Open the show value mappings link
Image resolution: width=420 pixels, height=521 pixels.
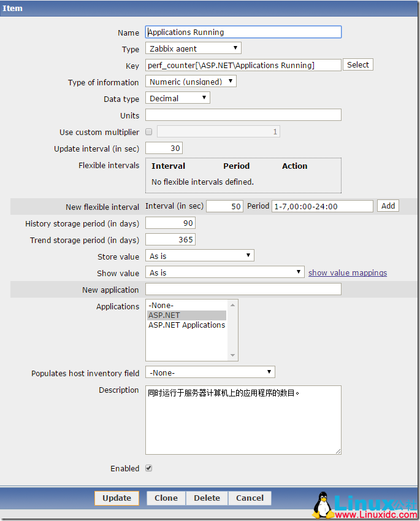(347, 272)
